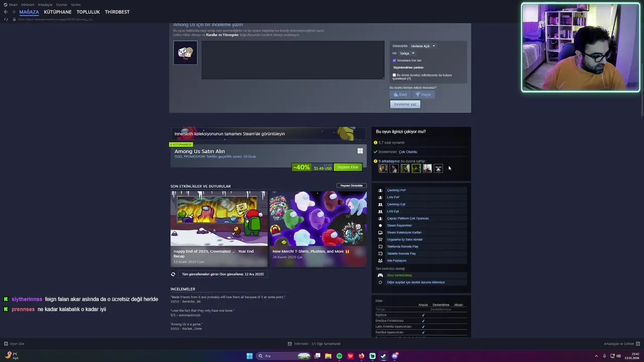644x362 pixels.
Task: Recommend the game with the Evet thumbs-up
Action: click(x=400, y=95)
